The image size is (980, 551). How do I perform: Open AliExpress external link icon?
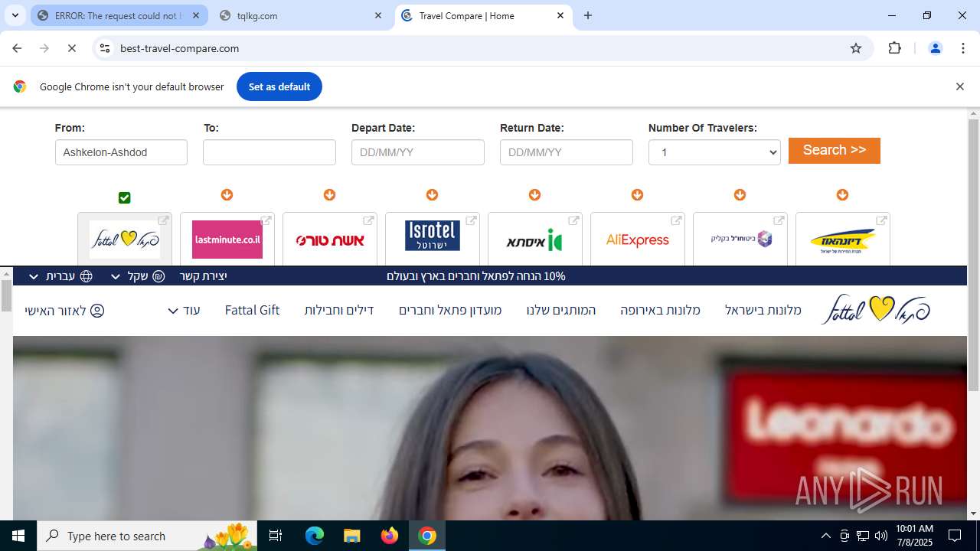coord(676,220)
